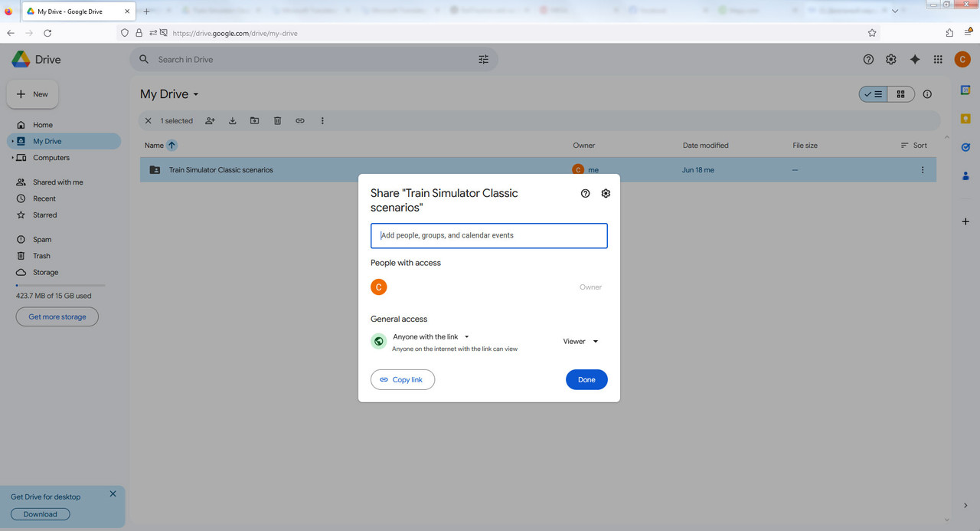This screenshot has height=531, width=980.
Task: Open Home in the Drive sidebar
Action: click(x=43, y=125)
